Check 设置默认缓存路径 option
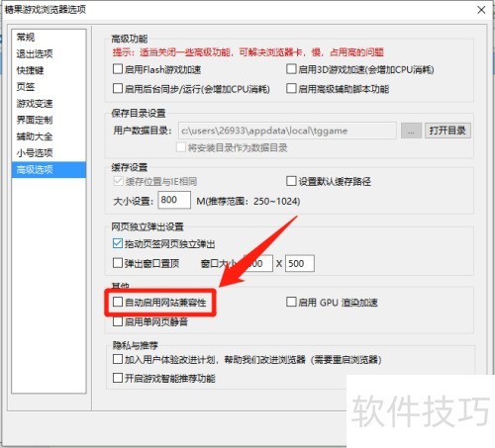Screen dimensions: 495x448 291,181
